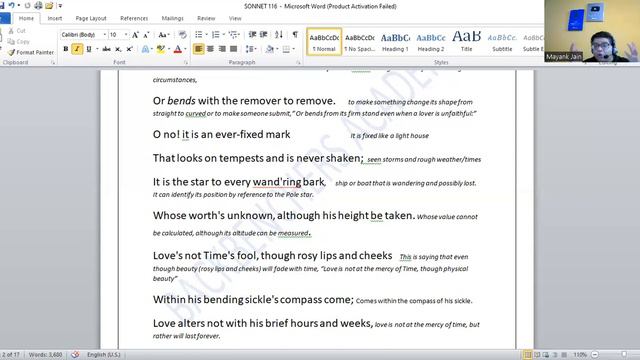The image size is (640, 360).
Task: Click the Multilevel List icon
Action: tap(233, 35)
